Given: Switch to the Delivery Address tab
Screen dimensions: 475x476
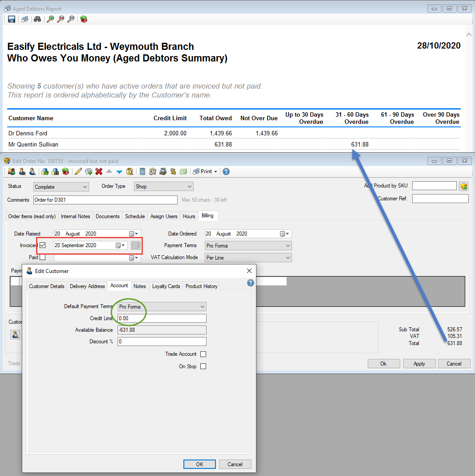Looking at the screenshot, I should (87, 286).
